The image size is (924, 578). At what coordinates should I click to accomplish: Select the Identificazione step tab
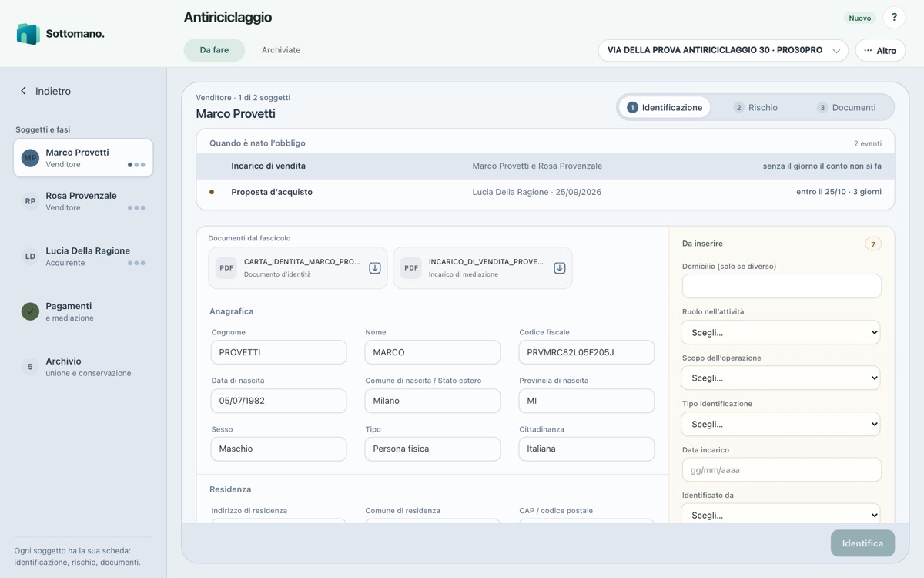pyautogui.click(x=665, y=108)
